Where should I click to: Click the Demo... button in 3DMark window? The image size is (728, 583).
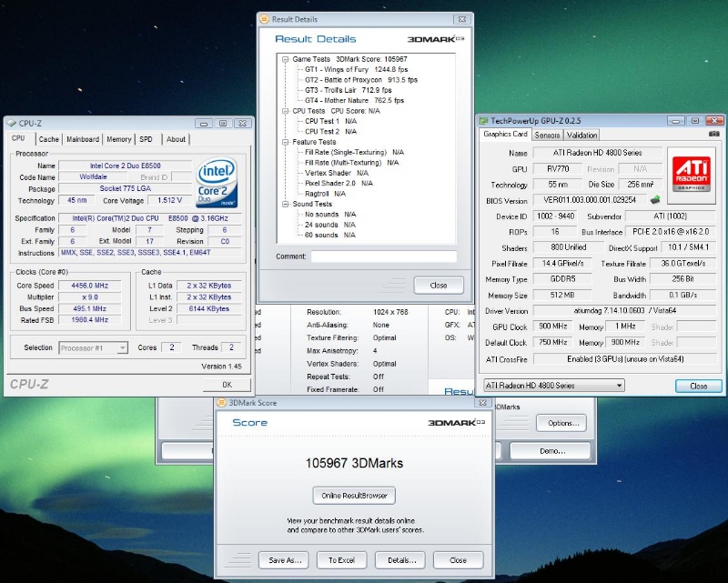pos(551,451)
